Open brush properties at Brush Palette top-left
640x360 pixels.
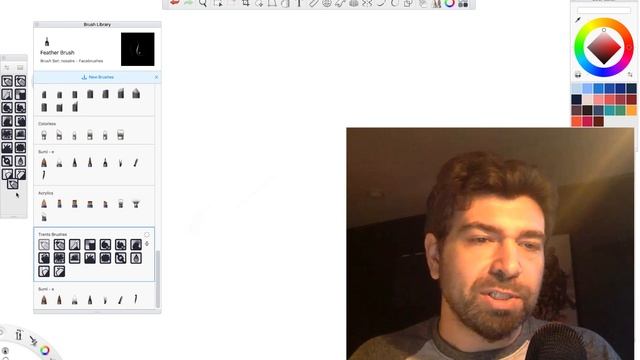coord(7,67)
